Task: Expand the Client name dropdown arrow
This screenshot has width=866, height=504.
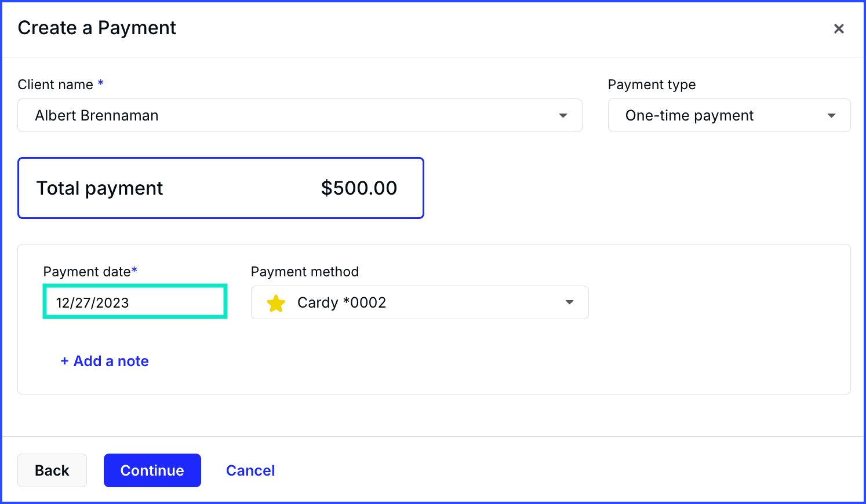Action: point(563,115)
